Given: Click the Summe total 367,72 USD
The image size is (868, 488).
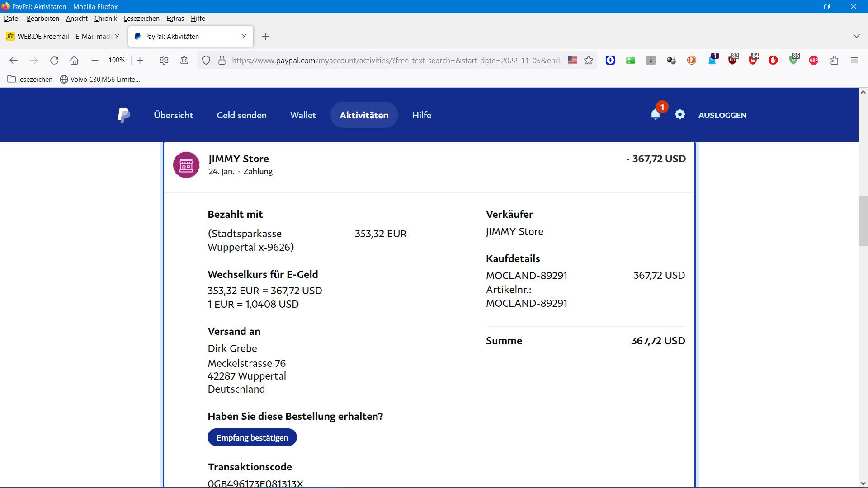Looking at the screenshot, I should point(658,341).
